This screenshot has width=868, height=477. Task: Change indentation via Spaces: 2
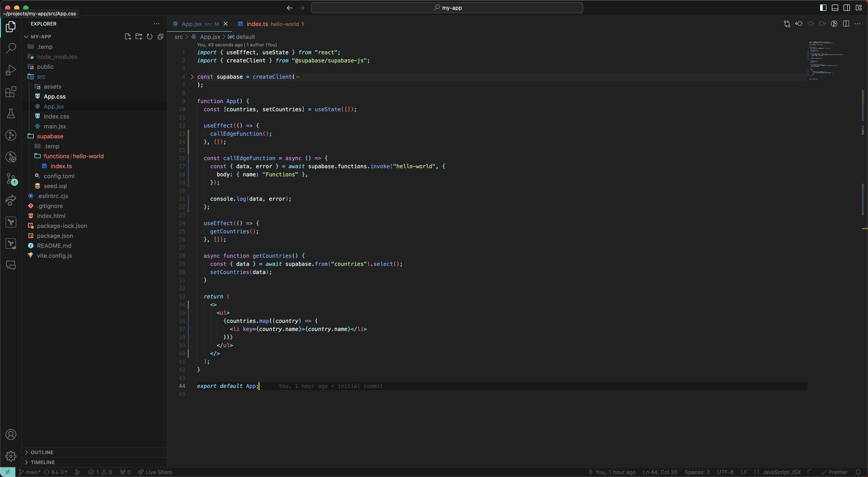click(x=697, y=472)
